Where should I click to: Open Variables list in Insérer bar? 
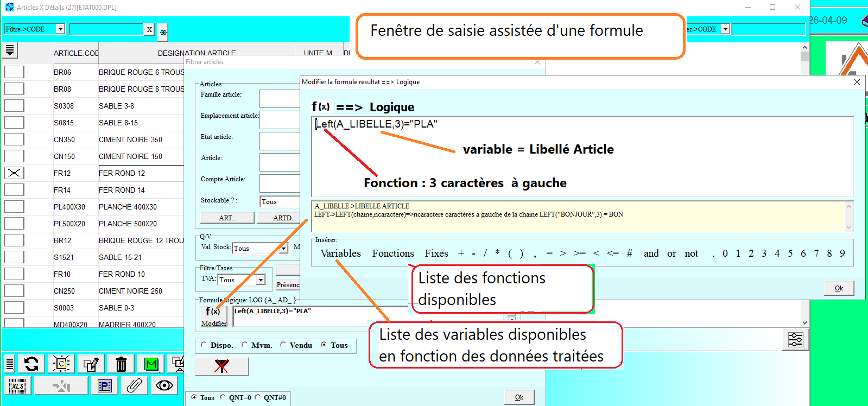coord(340,253)
